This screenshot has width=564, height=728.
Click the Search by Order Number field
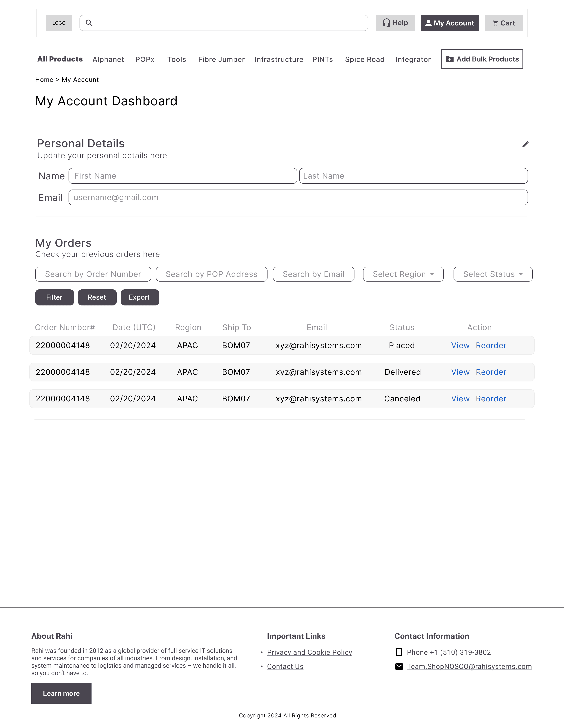pos(93,274)
